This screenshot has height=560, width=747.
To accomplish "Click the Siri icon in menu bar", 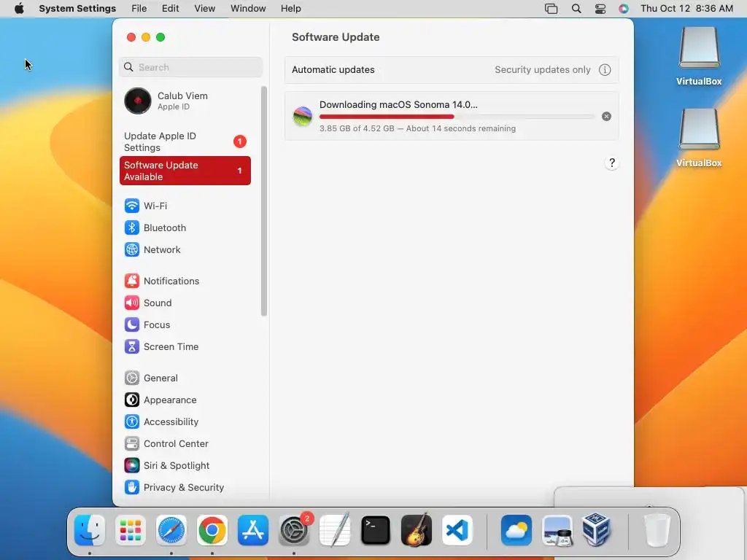I will 624,9.
